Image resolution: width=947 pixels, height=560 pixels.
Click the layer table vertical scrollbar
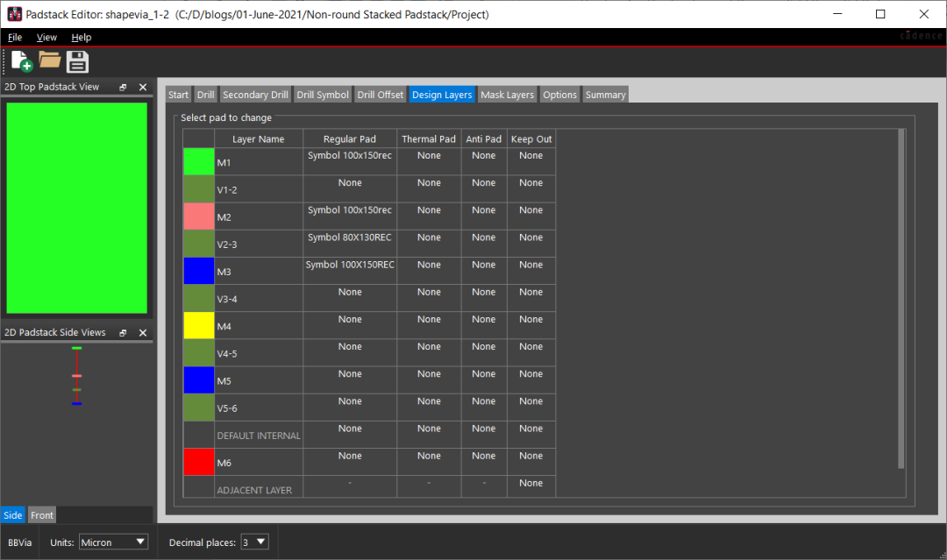901,298
